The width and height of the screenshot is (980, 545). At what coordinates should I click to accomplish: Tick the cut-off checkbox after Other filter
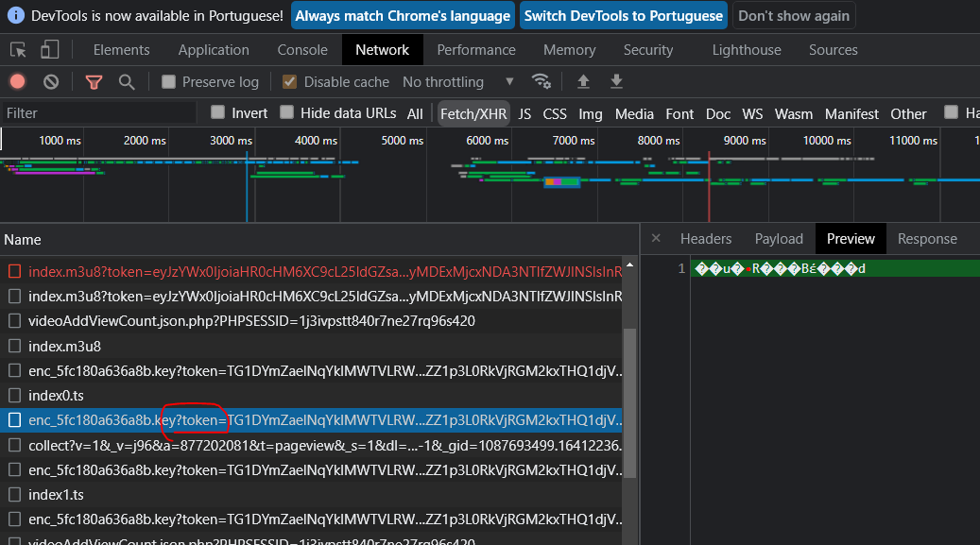tap(951, 111)
